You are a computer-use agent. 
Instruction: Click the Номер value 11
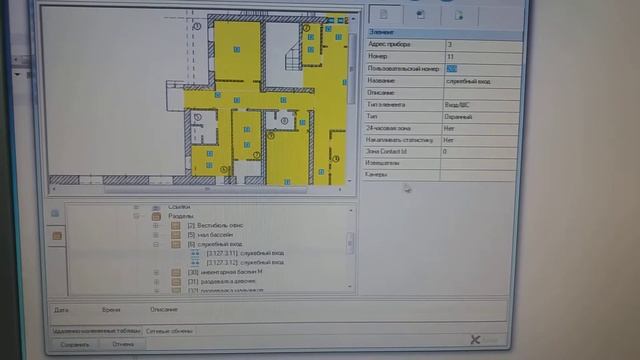click(x=483, y=56)
